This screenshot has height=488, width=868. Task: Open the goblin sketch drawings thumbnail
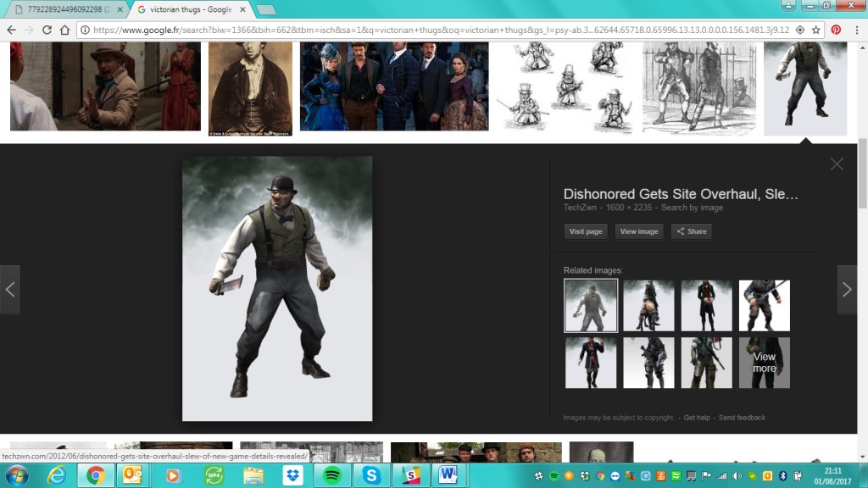coord(565,88)
